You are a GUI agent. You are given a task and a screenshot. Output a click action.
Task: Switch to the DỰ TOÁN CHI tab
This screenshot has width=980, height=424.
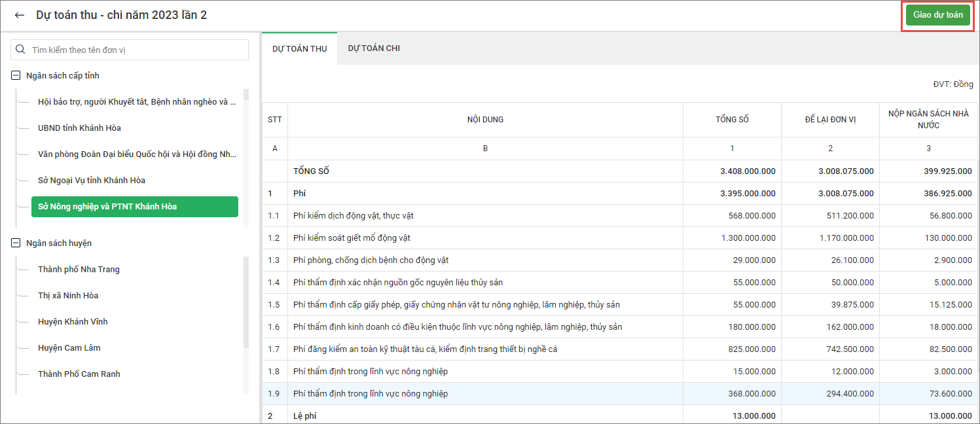tap(374, 48)
